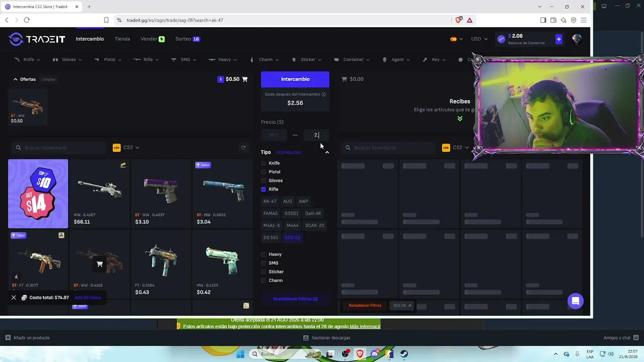Check the Pistol type filter
Image resolution: width=644 pixels, height=362 pixels.
pyautogui.click(x=264, y=172)
